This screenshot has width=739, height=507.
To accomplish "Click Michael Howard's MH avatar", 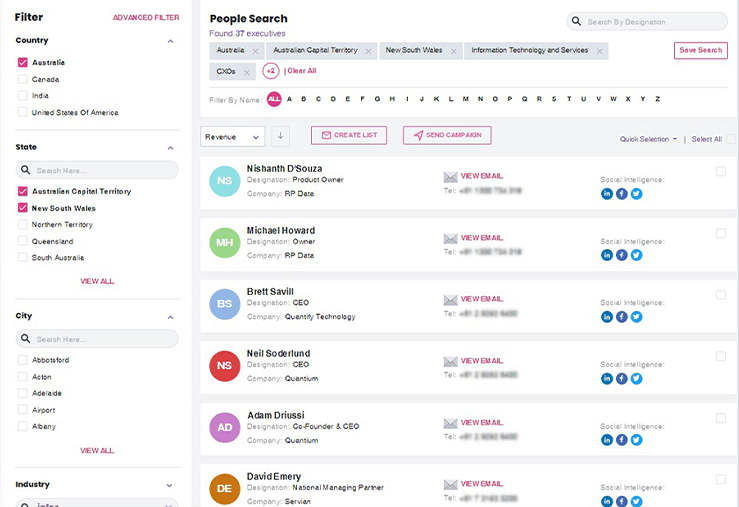I will [x=224, y=243].
